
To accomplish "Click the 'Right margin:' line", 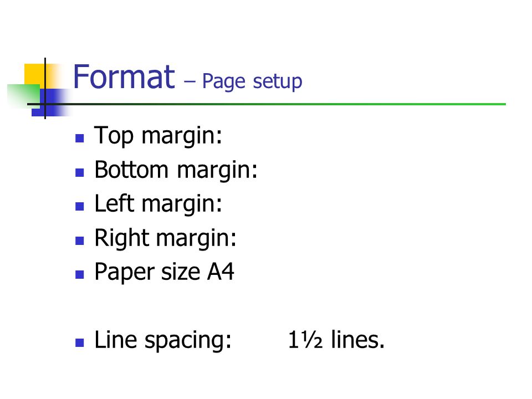I will [x=165, y=238].
